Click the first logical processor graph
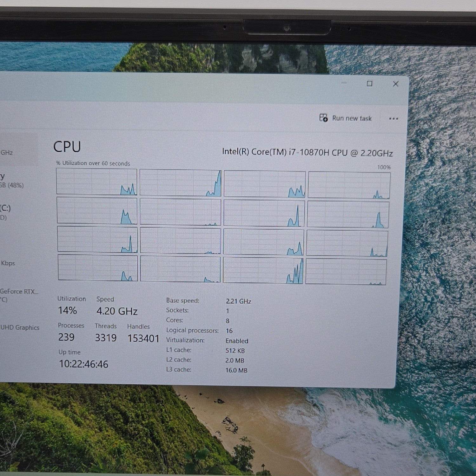 click(x=97, y=182)
